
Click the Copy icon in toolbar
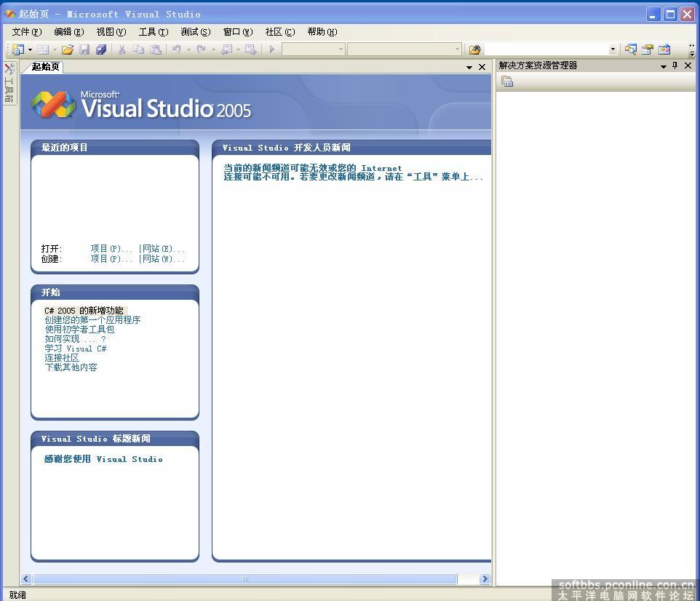pos(138,49)
